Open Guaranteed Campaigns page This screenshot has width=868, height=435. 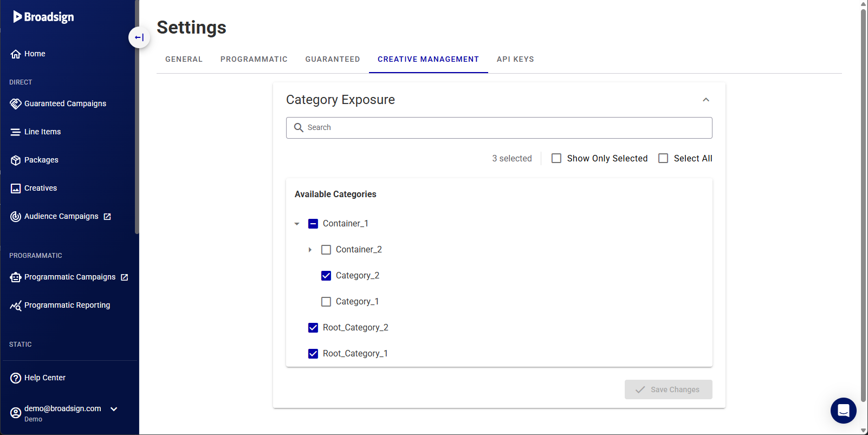click(x=65, y=103)
